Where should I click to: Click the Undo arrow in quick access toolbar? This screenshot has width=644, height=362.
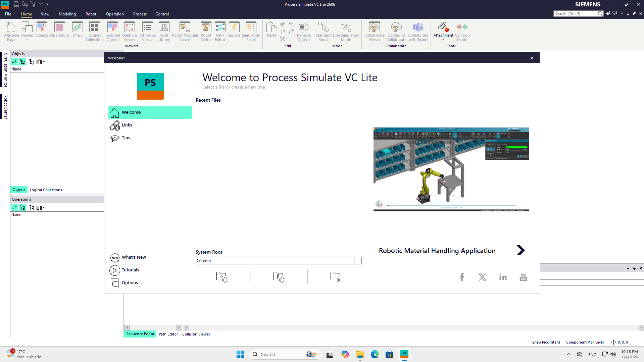[x=41, y=4]
